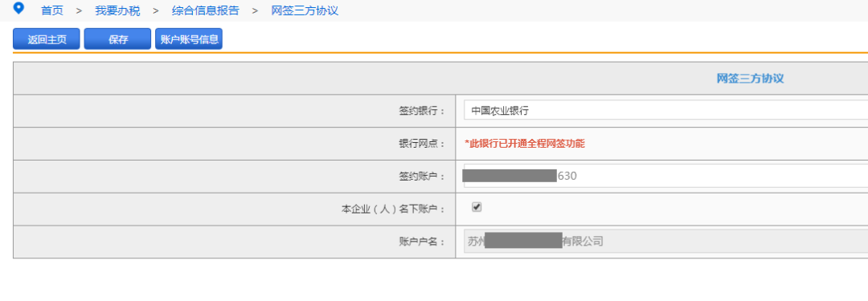Image resolution: width=868 pixels, height=301 pixels.
Task: Select 中国农业银行 text in bank selector
Action: point(500,111)
